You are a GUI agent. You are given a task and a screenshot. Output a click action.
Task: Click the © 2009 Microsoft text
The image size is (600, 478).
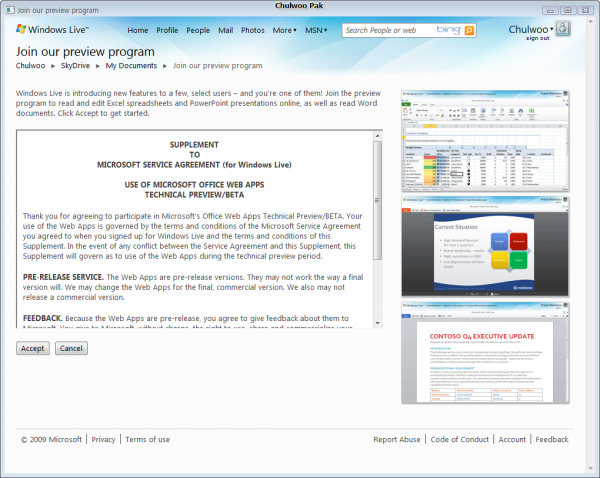coord(51,439)
